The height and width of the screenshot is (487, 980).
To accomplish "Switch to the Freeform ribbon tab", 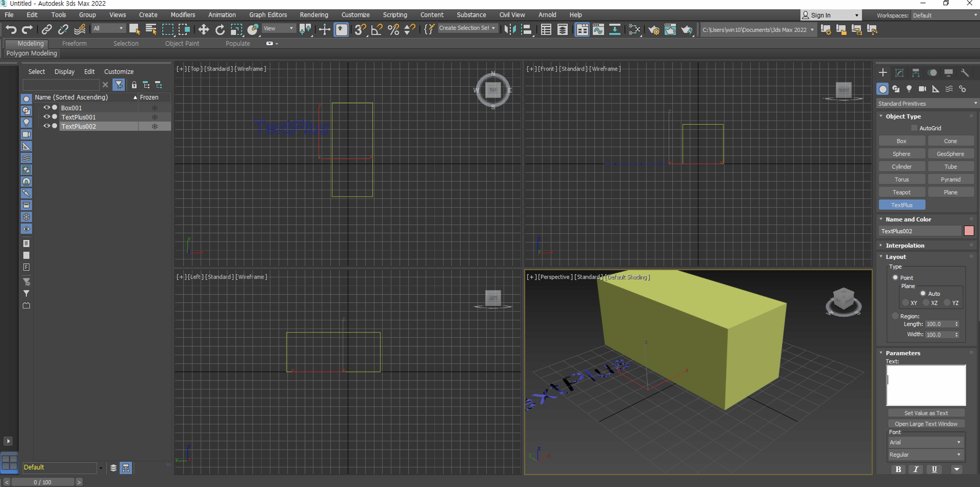I will (x=74, y=43).
